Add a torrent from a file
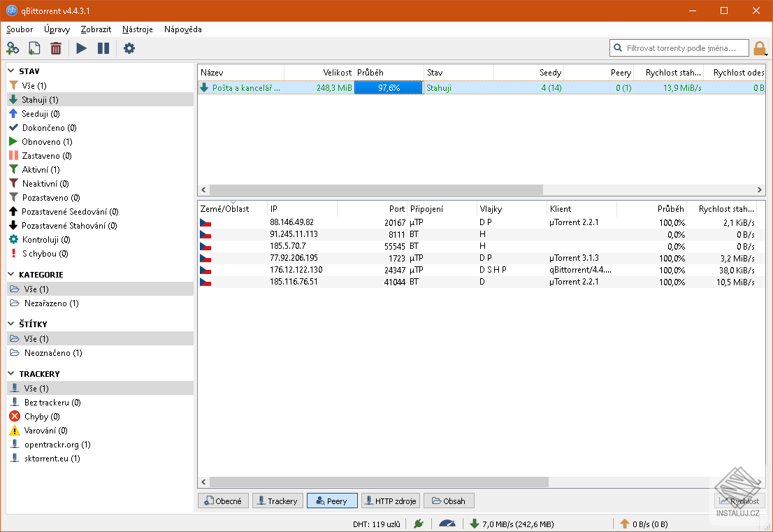Image resolution: width=773 pixels, height=532 pixels. pos(34,48)
